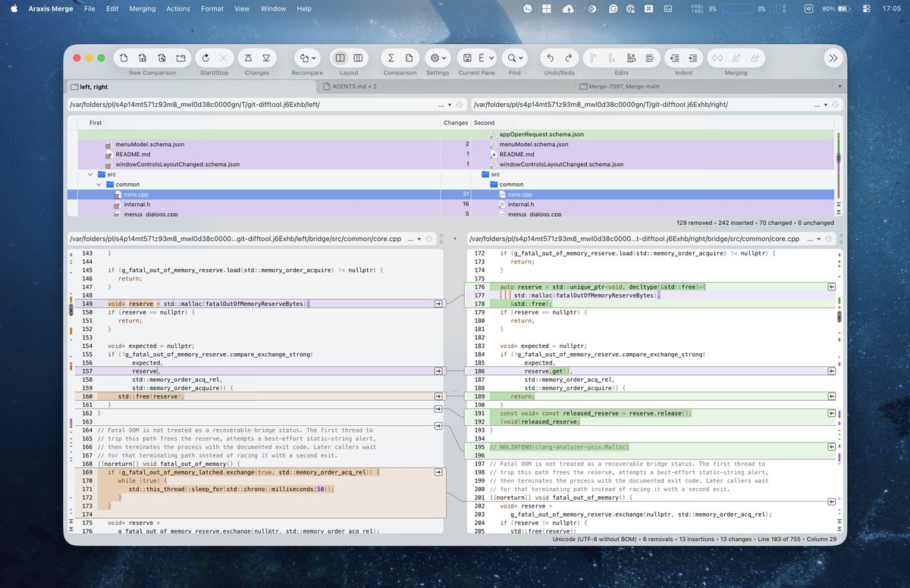The image size is (910, 588).
Task: Open the Format menu
Action: coord(212,8)
